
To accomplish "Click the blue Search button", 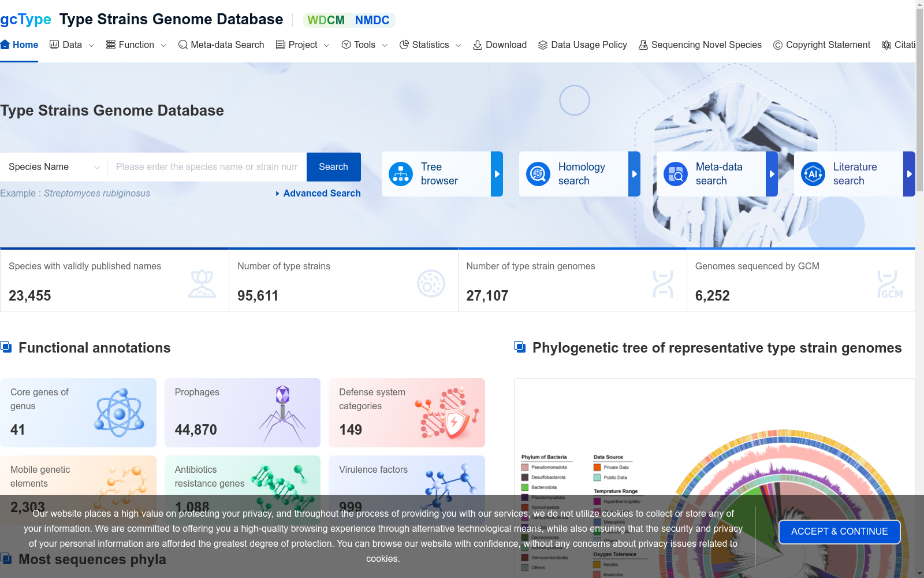I will [334, 167].
